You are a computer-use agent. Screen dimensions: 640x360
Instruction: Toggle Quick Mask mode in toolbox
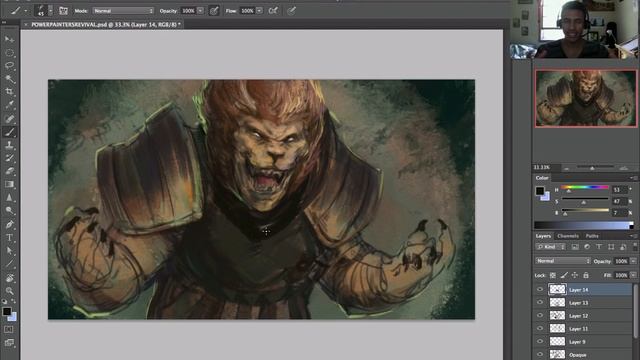(9, 329)
